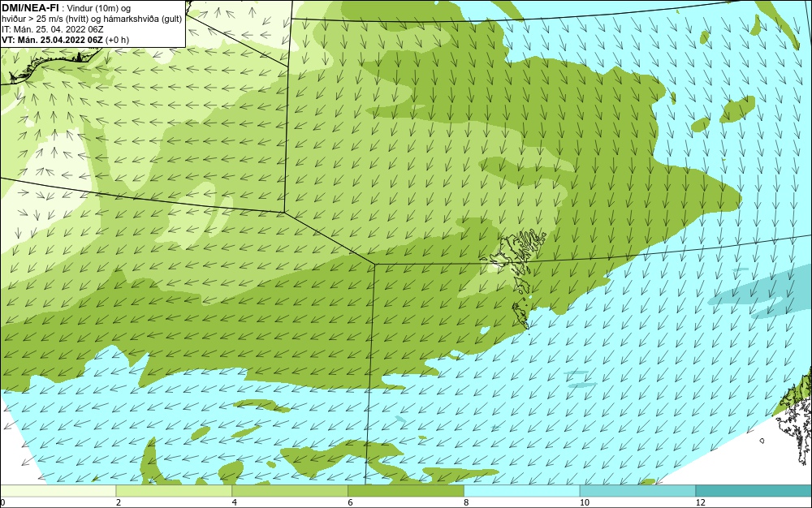Click the 0–2 m/s palest legend swatch
The height and width of the screenshot is (508, 812).
click(58, 491)
